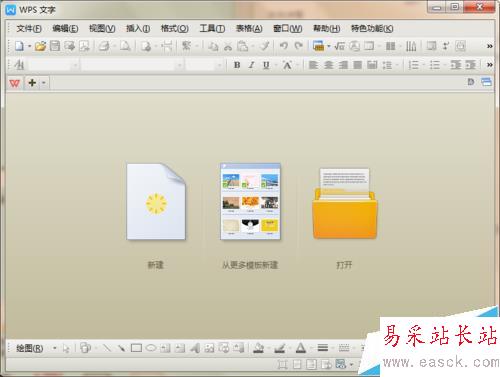Image resolution: width=500 pixels, height=377 pixels.
Task: Toggle italic formatting I
Action: pos(251,65)
